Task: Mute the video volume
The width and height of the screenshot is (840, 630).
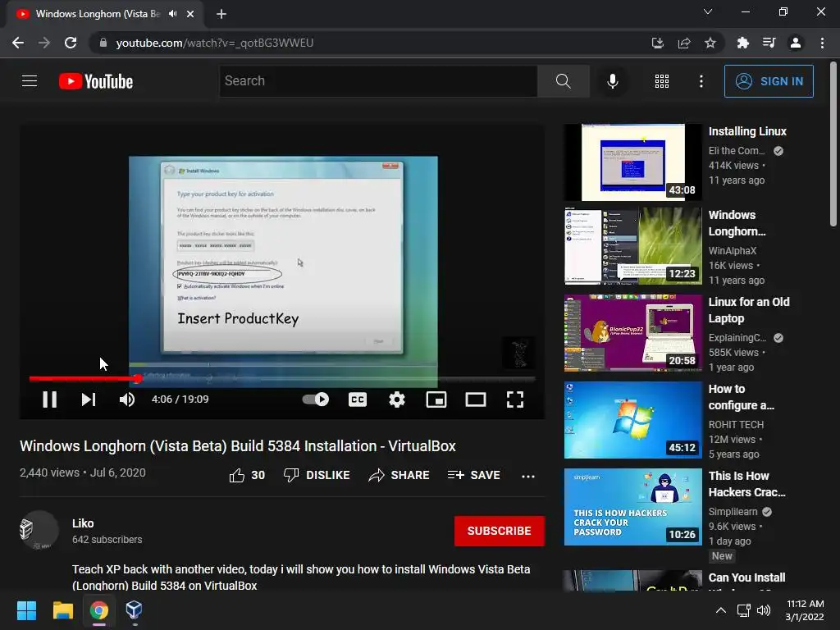Action: pyautogui.click(x=127, y=399)
